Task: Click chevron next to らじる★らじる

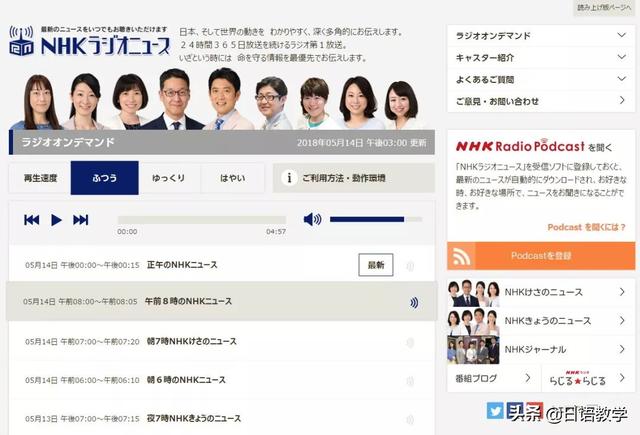Action: pos(622,378)
